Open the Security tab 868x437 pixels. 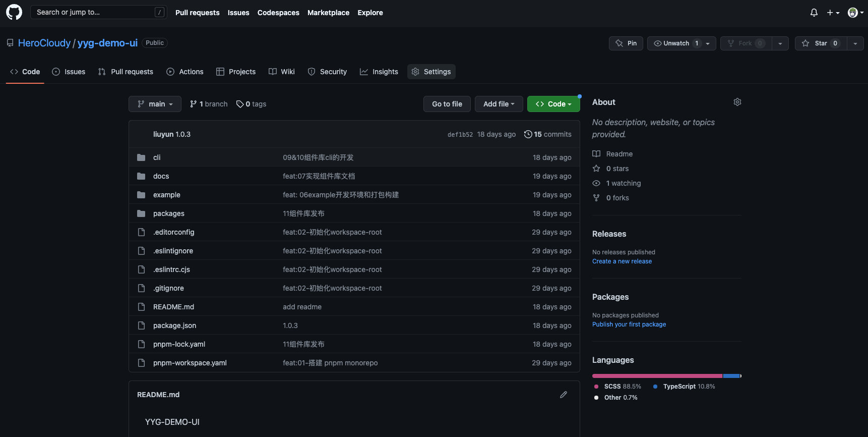click(x=327, y=72)
